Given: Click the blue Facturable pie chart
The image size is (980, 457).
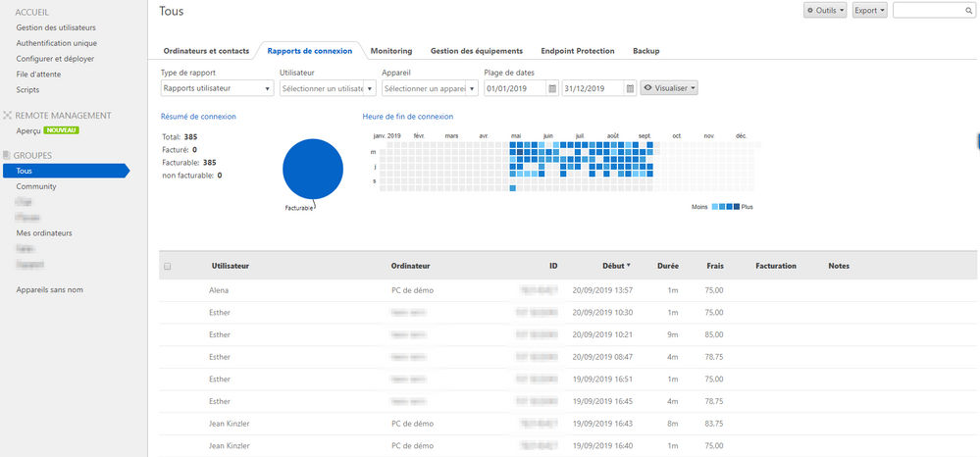Looking at the screenshot, I should tap(313, 169).
